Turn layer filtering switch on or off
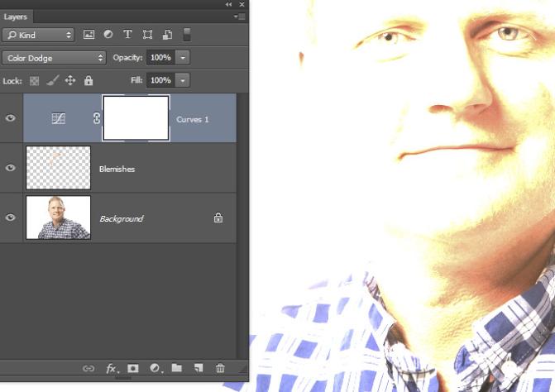Image resolution: width=555 pixels, height=392 pixels. tap(187, 34)
